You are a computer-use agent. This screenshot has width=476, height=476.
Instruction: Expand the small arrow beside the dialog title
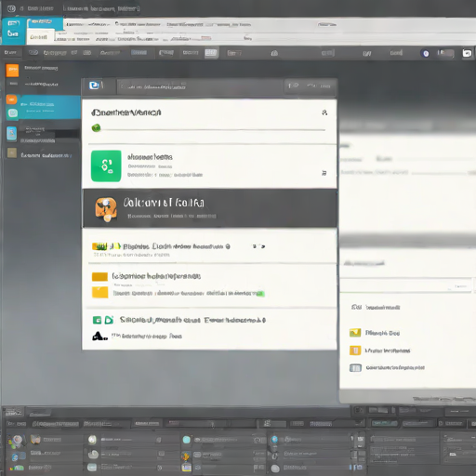[324, 112]
